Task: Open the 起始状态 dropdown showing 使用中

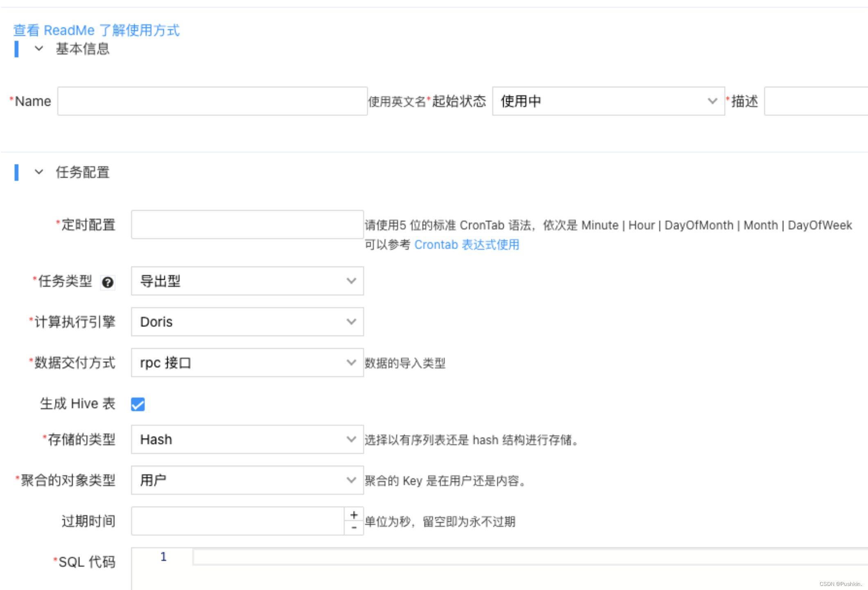Action: 608,101
